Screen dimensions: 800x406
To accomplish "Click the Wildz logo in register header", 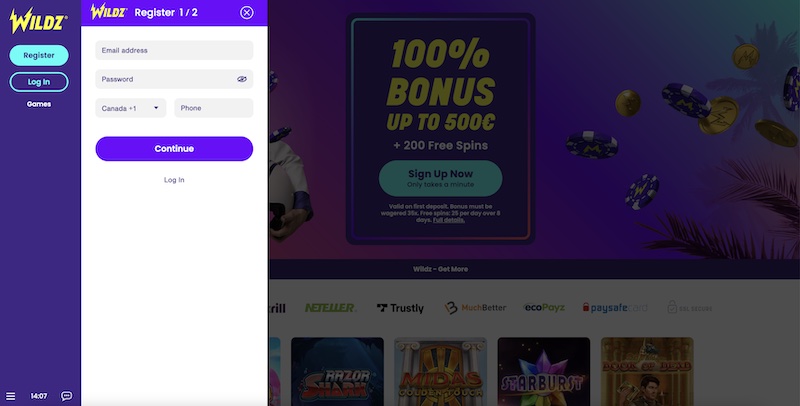I will (109, 12).
